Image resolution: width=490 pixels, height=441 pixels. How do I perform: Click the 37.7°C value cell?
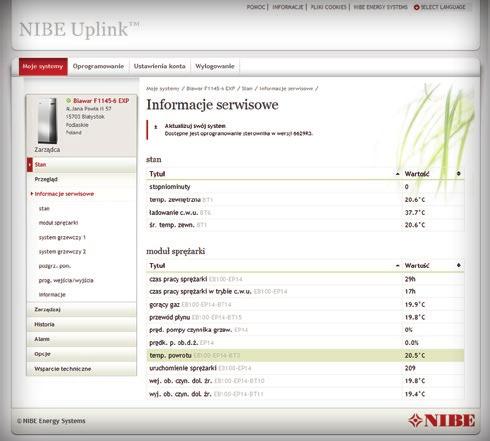(x=433, y=212)
